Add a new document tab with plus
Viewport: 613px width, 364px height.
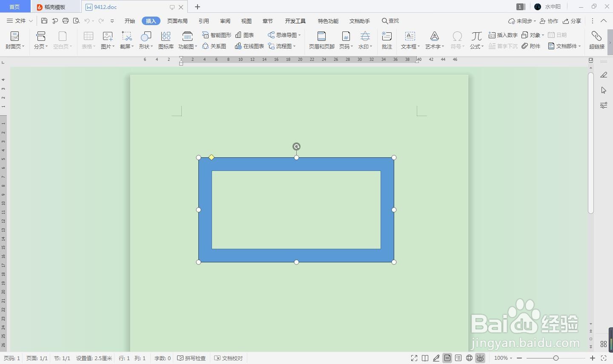pos(198,7)
